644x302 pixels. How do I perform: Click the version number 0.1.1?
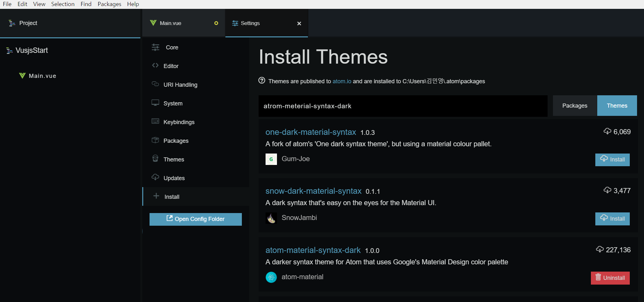[x=373, y=192]
